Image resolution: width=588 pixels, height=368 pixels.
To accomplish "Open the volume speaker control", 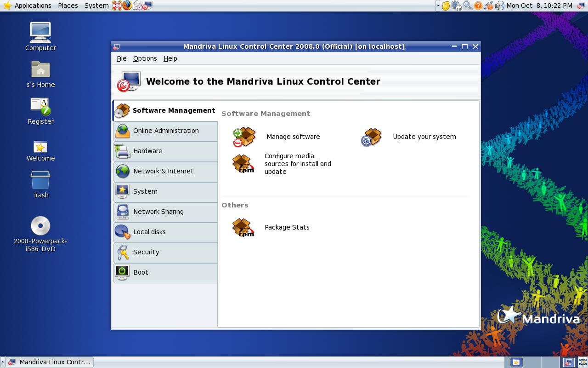I will coord(499,6).
